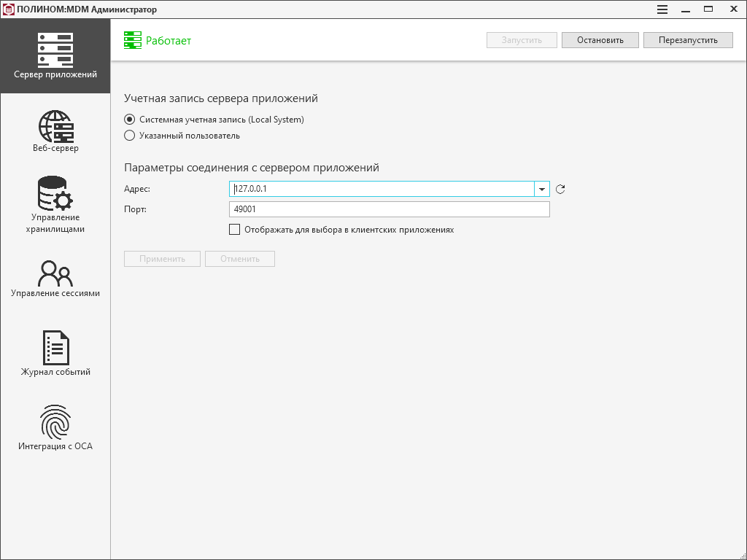The height and width of the screenshot is (560, 747).
Task: Open the Веб-сервер globe icon
Action: click(x=55, y=126)
